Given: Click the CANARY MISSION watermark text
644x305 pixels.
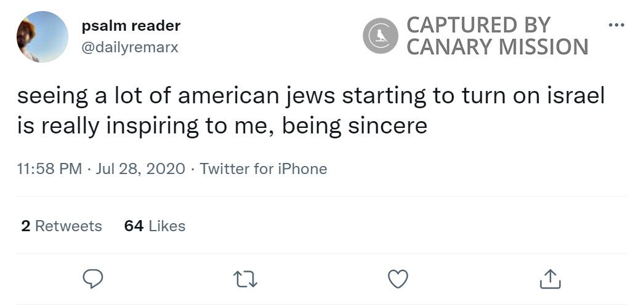Looking at the screenshot, I should 497,47.
